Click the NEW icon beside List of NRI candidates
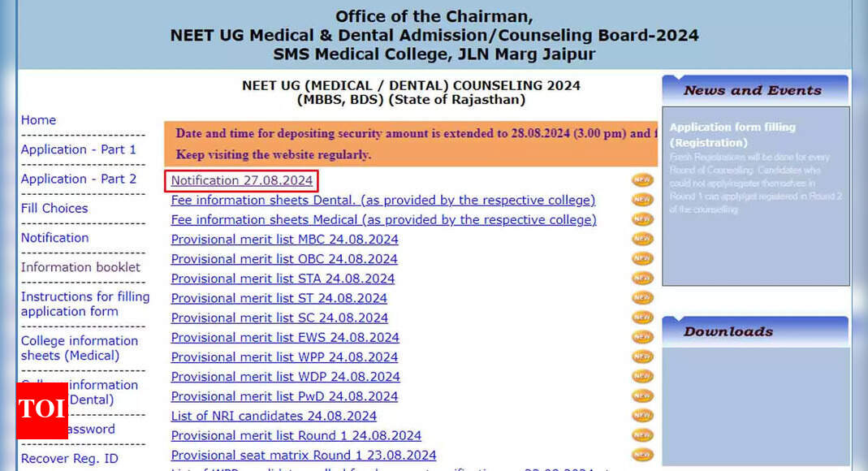This screenshot has width=868, height=471. click(x=641, y=415)
